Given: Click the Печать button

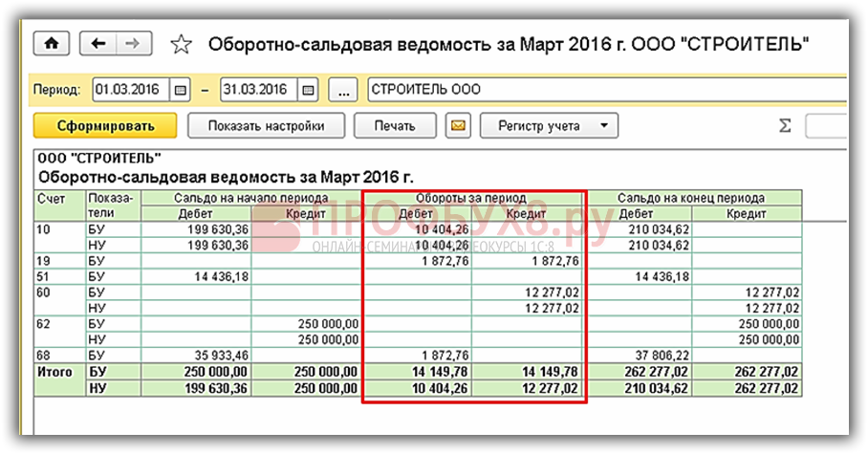Looking at the screenshot, I should point(395,125).
